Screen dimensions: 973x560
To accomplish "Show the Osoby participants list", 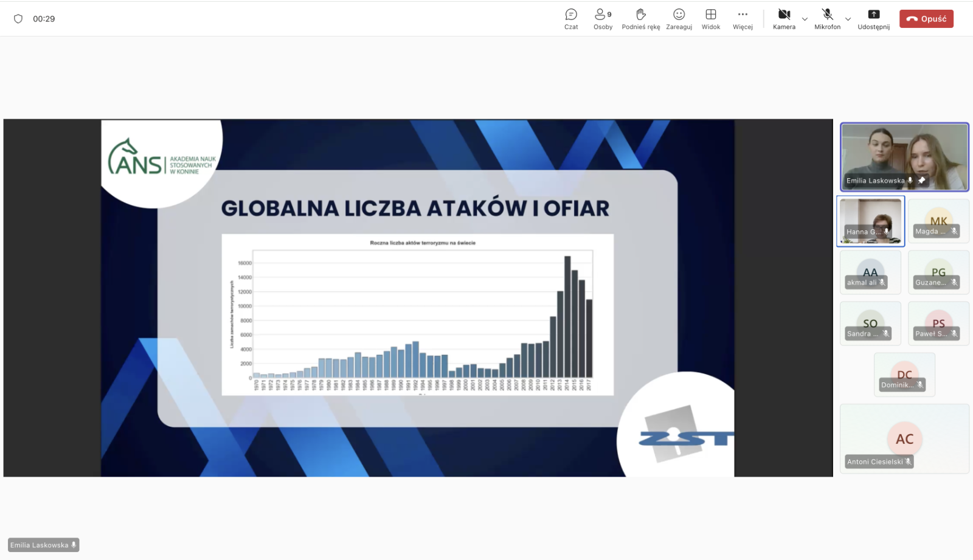I will coord(603,19).
